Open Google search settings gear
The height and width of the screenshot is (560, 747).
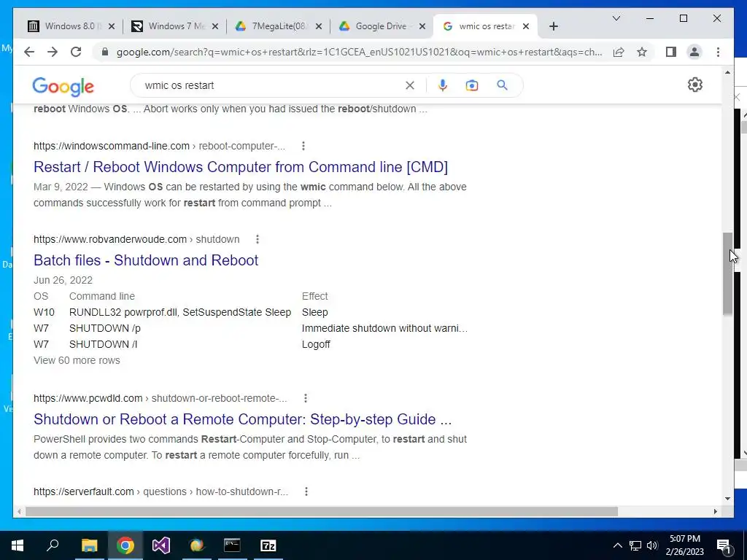pyautogui.click(x=695, y=85)
